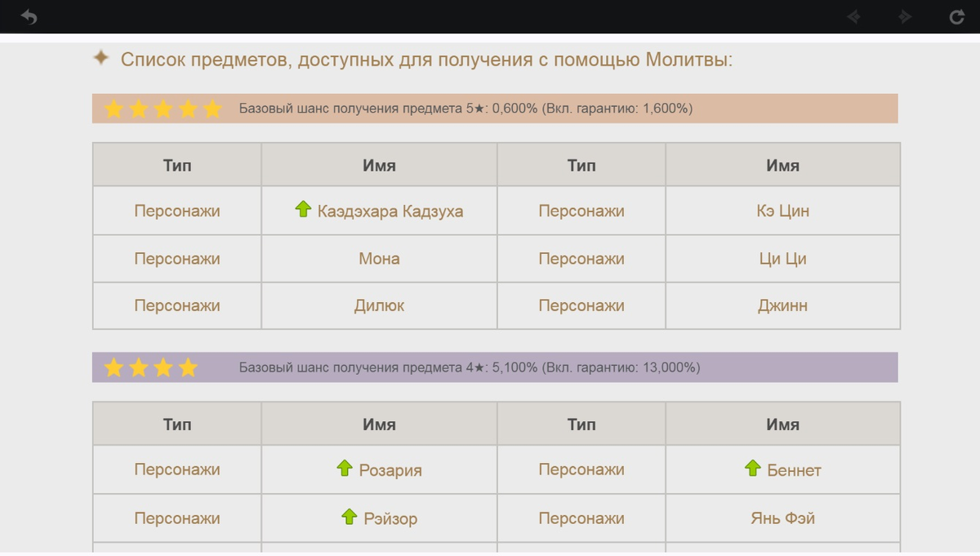Click the Имя header above Кэ Цин
This screenshot has width=980, height=556.
coord(783,165)
